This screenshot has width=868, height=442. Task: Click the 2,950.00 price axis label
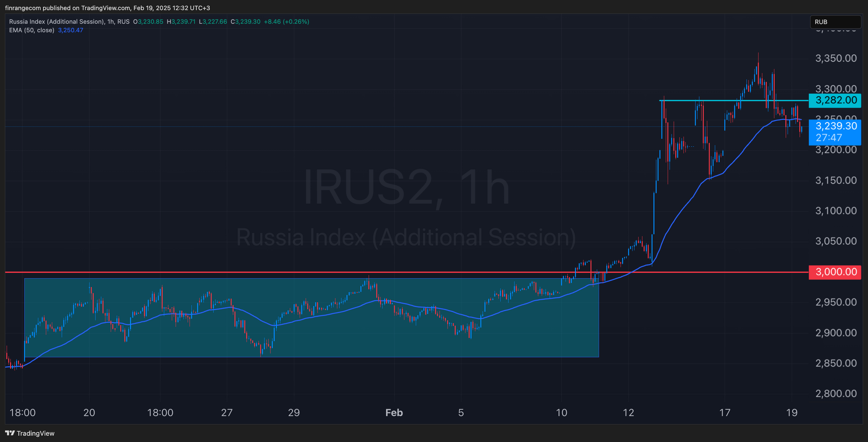pyautogui.click(x=836, y=302)
